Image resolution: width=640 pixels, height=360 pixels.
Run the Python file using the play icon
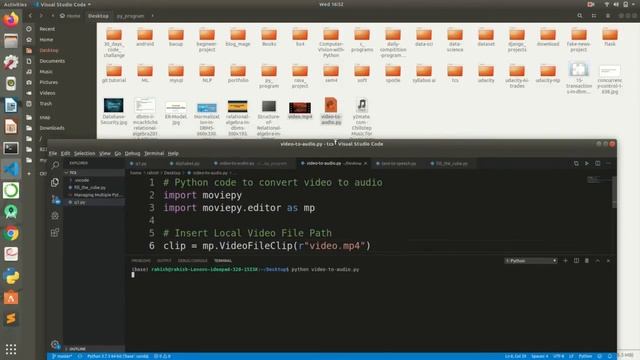587,163
